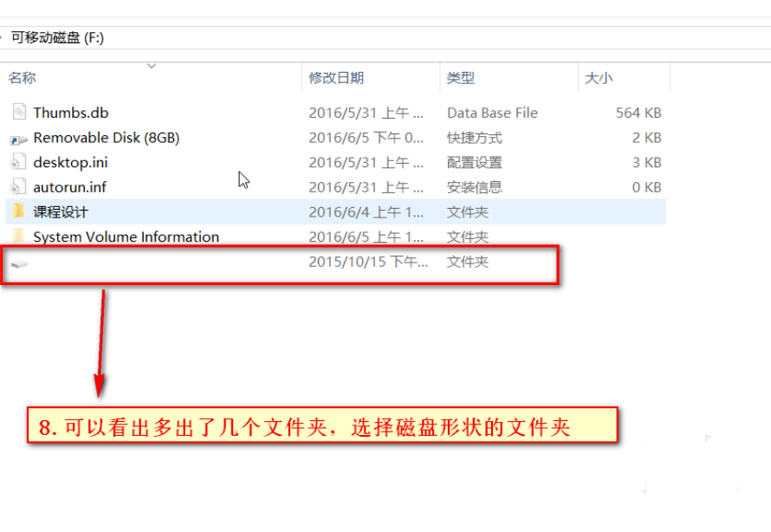Click the desktop.ini file icon
The height and width of the screenshot is (532, 771).
pos(18,162)
